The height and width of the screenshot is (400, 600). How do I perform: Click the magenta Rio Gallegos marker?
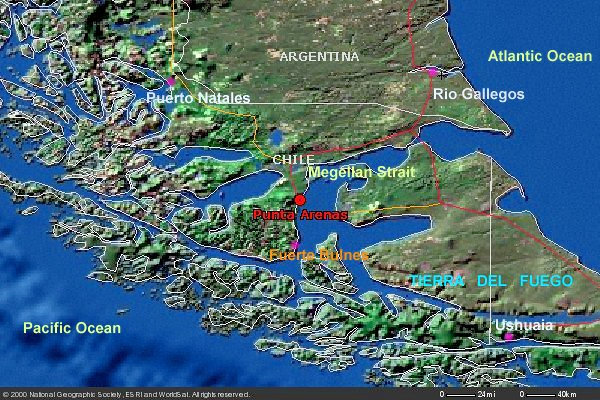coord(433,72)
